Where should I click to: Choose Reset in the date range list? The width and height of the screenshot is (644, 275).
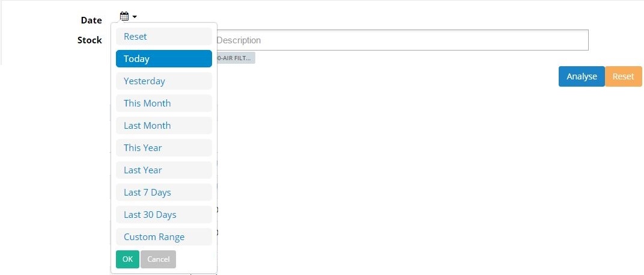coord(164,37)
